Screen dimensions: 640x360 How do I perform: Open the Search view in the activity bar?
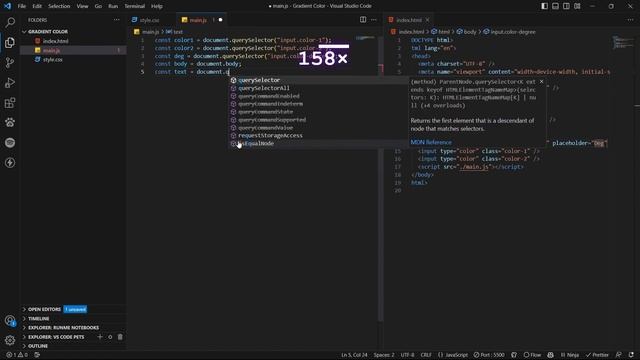click(10, 22)
